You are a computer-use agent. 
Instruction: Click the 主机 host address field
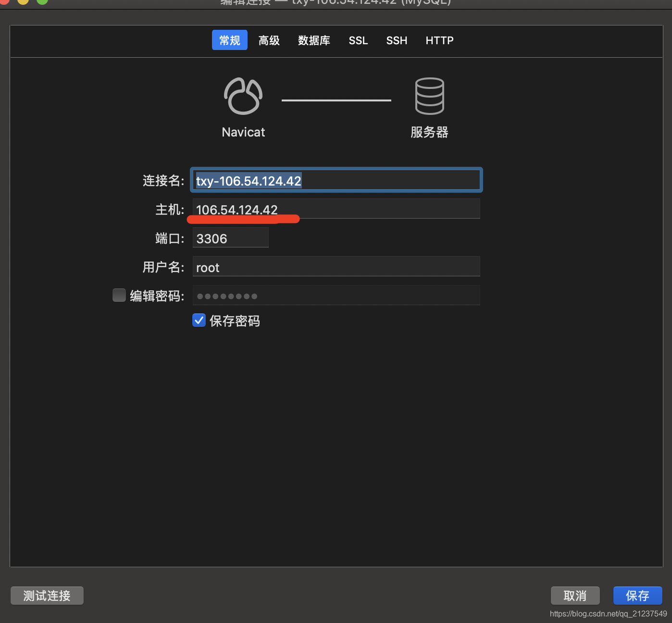point(336,209)
